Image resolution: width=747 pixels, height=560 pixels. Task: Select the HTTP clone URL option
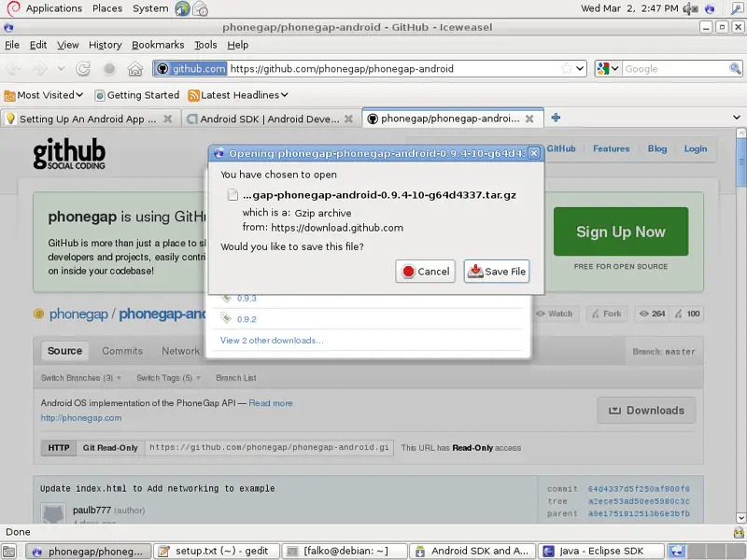pos(59,448)
